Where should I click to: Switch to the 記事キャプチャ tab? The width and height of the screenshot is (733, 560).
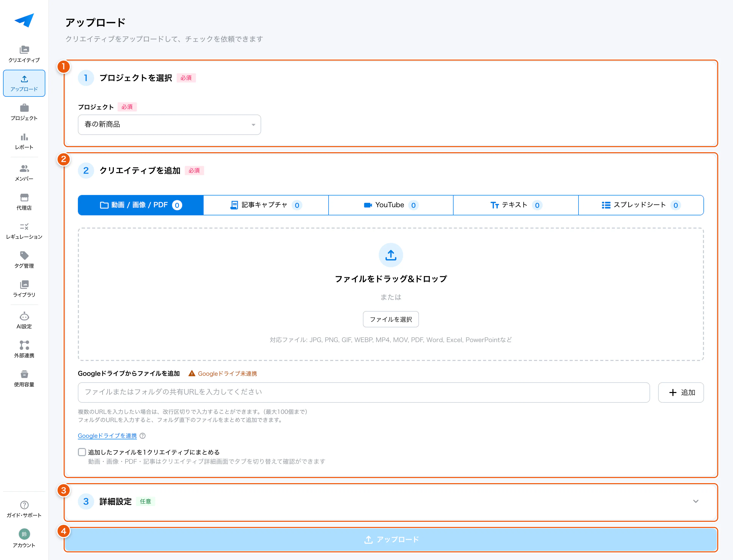266,205
